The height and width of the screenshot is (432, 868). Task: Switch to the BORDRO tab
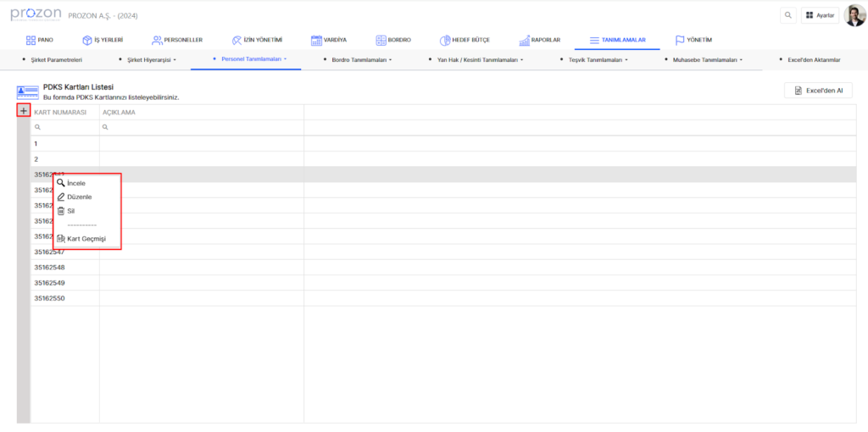point(393,40)
